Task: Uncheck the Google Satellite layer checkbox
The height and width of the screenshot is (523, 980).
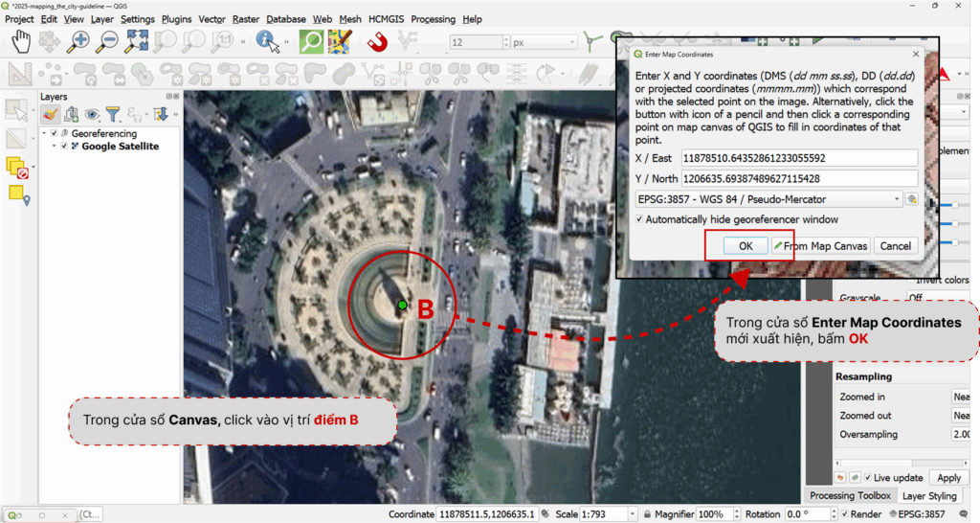Action: click(x=64, y=146)
